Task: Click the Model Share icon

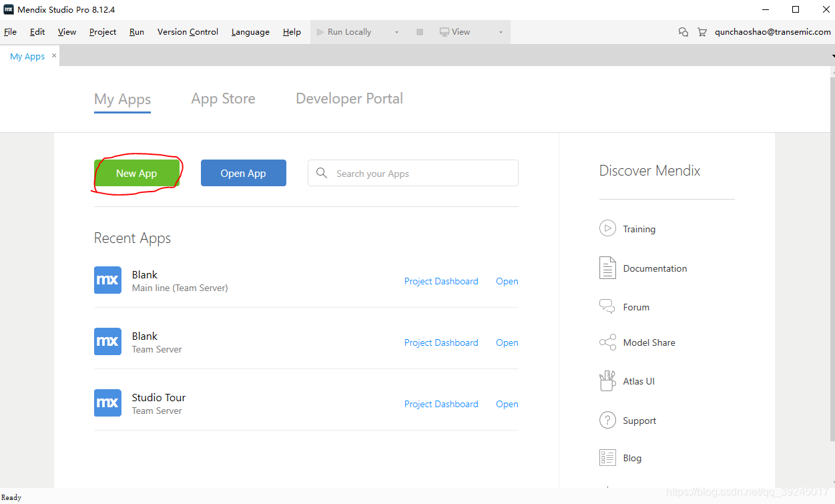Action: [x=607, y=342]
